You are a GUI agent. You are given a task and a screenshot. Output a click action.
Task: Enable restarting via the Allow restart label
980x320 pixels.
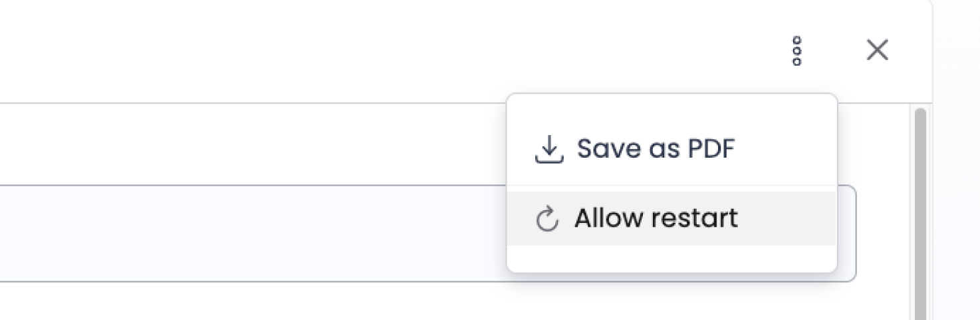pyautogui.click(x=656, y=218)
